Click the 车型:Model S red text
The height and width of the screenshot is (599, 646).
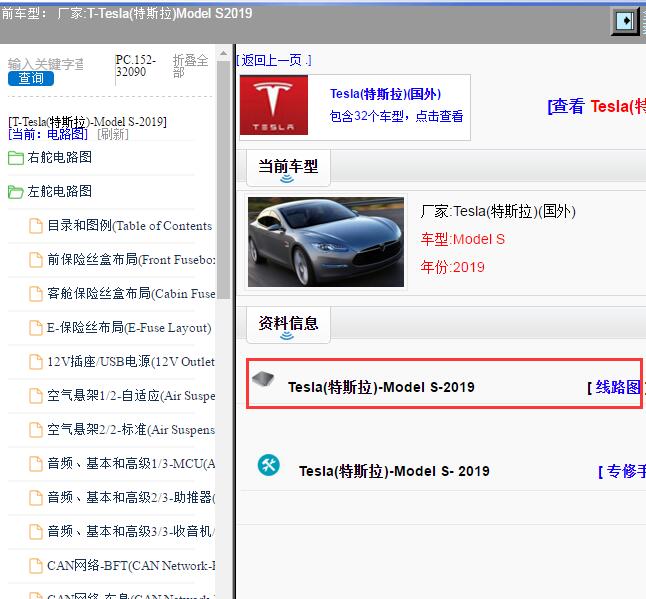[463, 239]
